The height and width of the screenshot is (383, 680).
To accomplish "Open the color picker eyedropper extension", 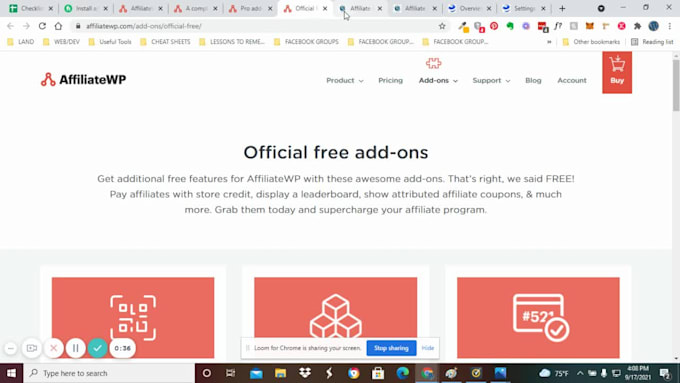I will pos(463,26).
